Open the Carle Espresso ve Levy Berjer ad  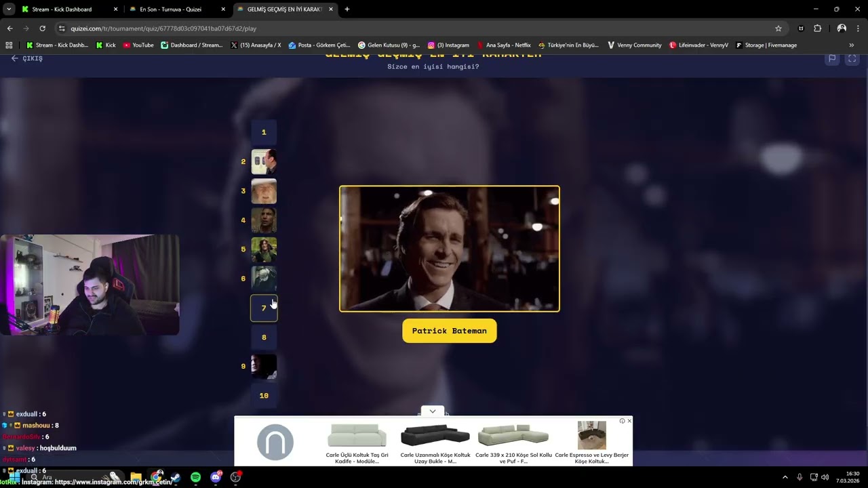point(591,442)
